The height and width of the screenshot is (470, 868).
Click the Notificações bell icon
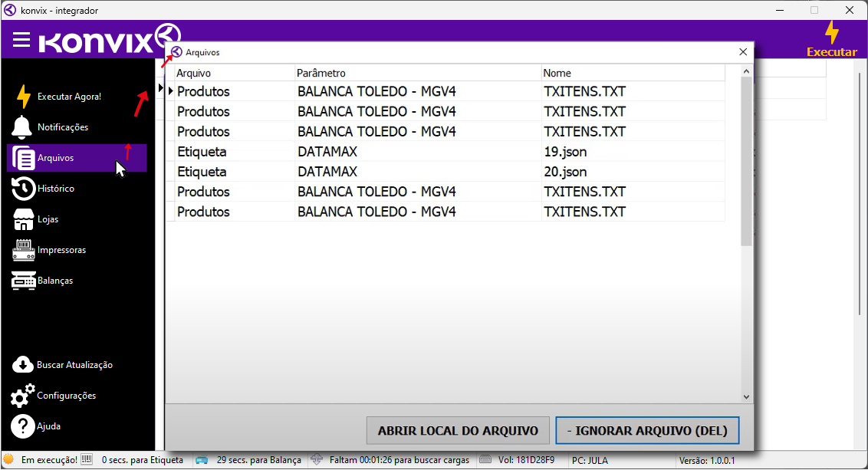pos(21,127)
